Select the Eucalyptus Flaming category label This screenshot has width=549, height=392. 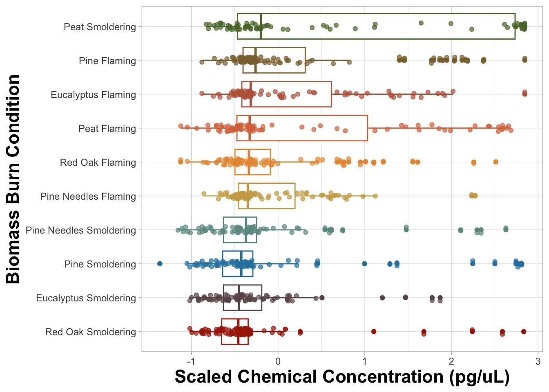tap(93, 95)
